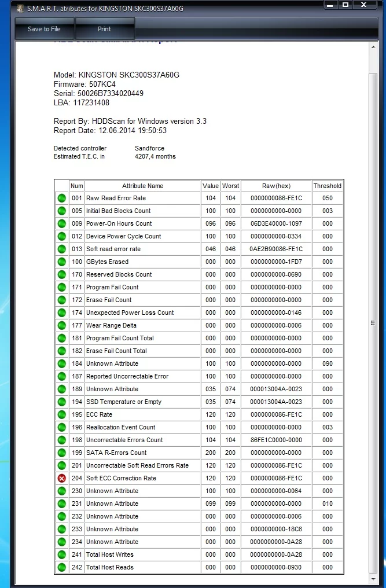Click the Sandforce detected controller value

coord(150,148)
